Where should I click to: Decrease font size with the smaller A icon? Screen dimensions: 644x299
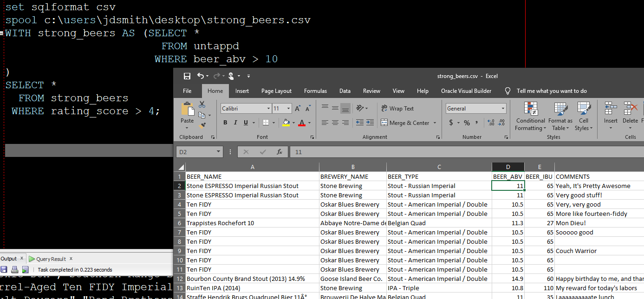308,109
